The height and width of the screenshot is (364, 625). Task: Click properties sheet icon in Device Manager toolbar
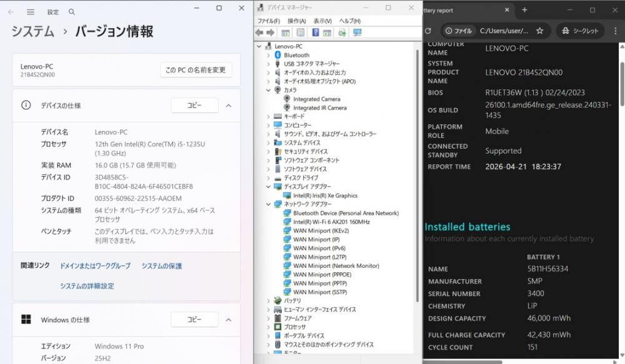(x=301, y=32)
